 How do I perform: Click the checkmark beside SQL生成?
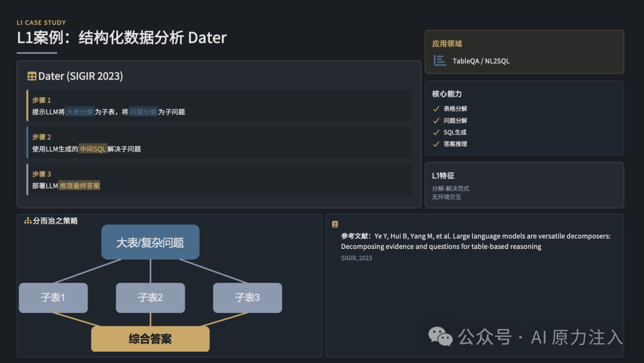click(436, 133)
